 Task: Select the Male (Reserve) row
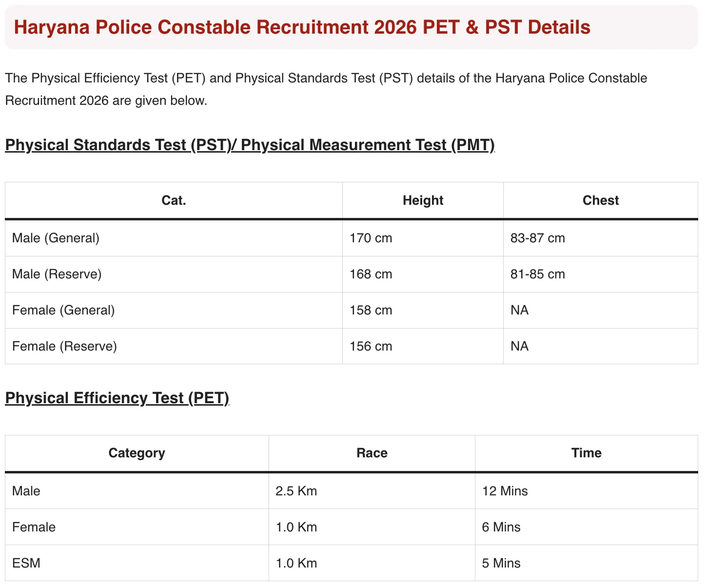coord(57,274)
